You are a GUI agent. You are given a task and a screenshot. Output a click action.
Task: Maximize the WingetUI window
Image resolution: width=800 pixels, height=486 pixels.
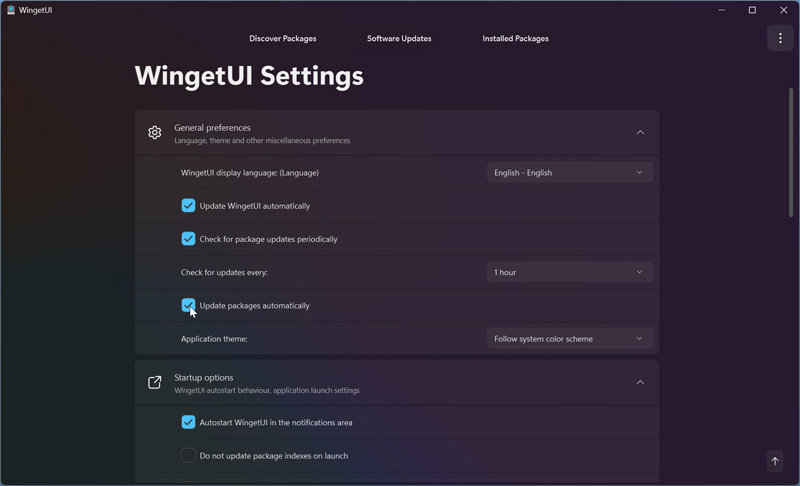coord(752,10)
